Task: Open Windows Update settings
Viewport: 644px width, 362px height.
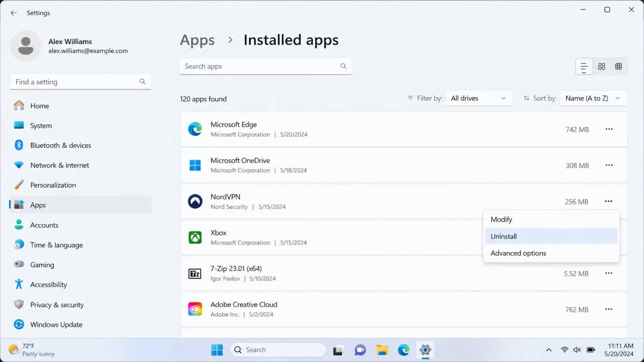Action: click(80, 324)
